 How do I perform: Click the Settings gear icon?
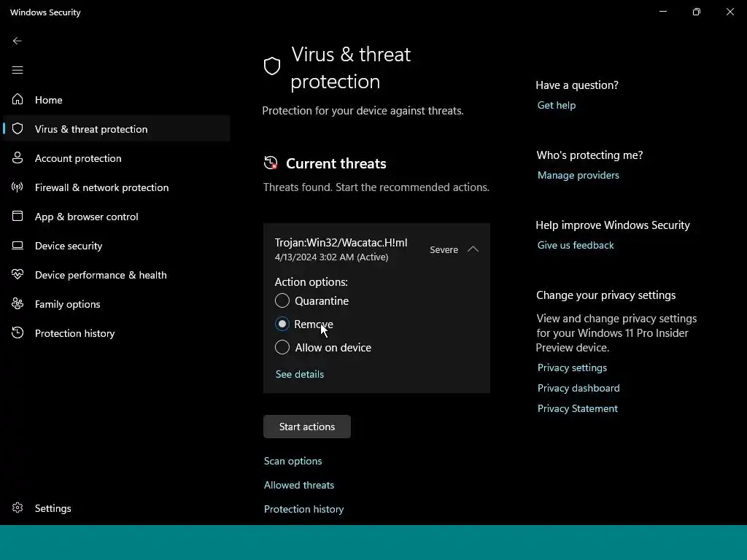tap(18, 507)
